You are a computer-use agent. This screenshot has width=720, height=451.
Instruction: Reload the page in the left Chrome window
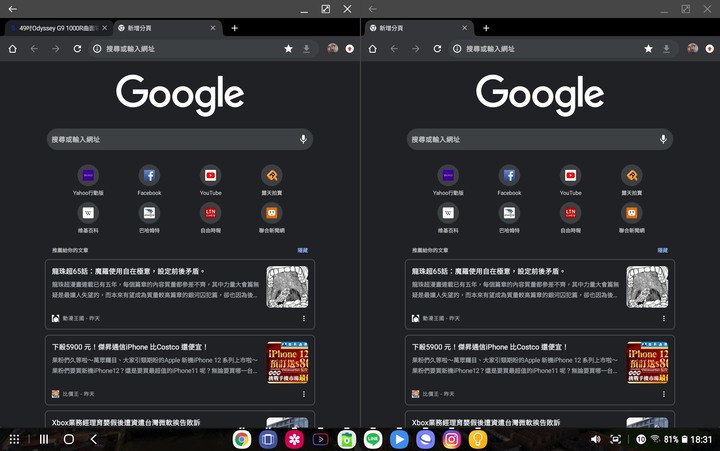click(77, 49)
